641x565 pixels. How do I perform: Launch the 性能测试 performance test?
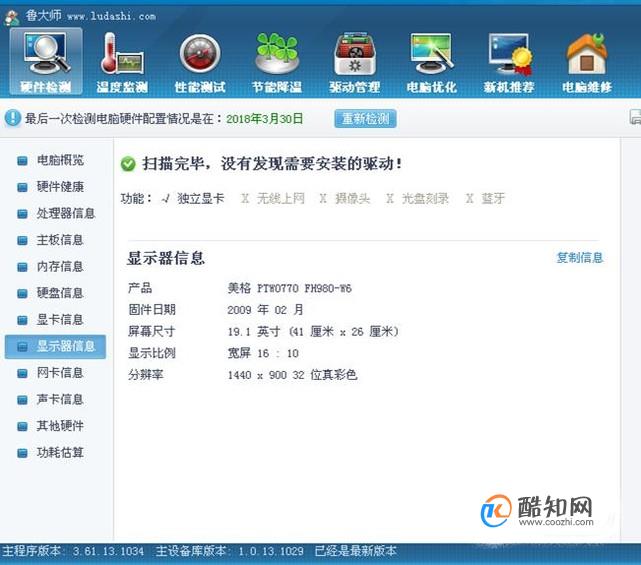pos(200,62)
